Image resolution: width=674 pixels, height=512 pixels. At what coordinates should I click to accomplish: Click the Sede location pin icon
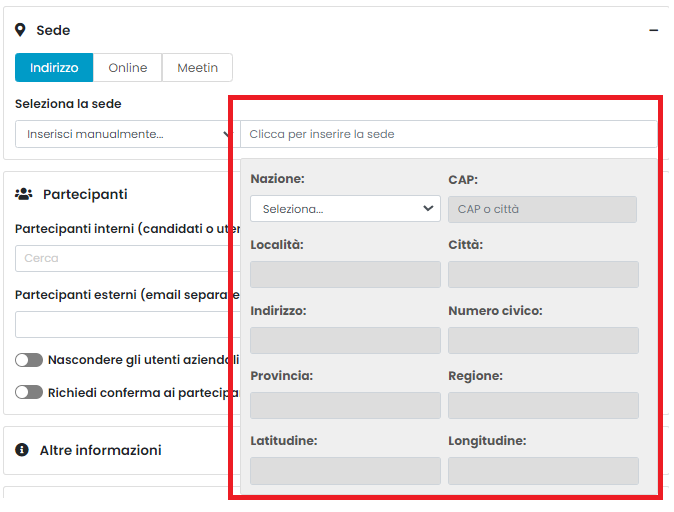pyautogui.click(x=20, y=30)
